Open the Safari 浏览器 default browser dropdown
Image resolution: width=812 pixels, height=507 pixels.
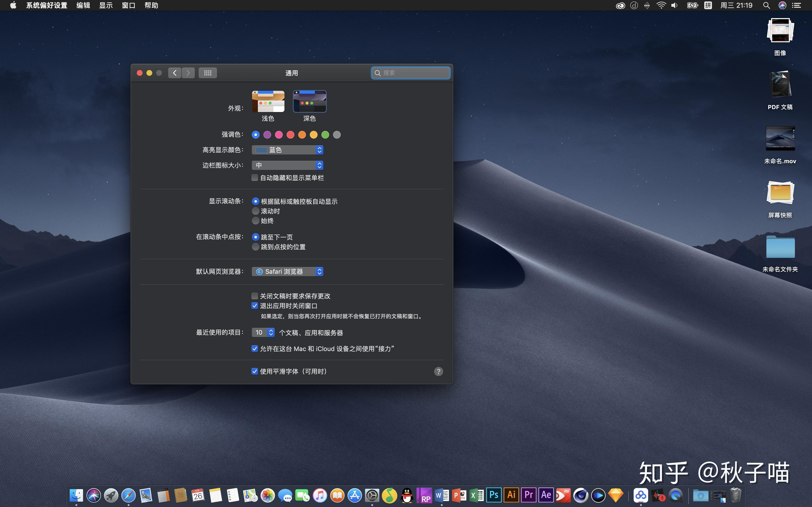click(288, 271)
